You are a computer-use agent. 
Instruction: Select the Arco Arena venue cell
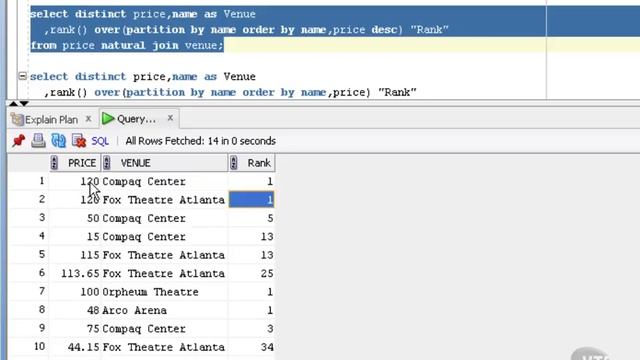pos(164,310)
